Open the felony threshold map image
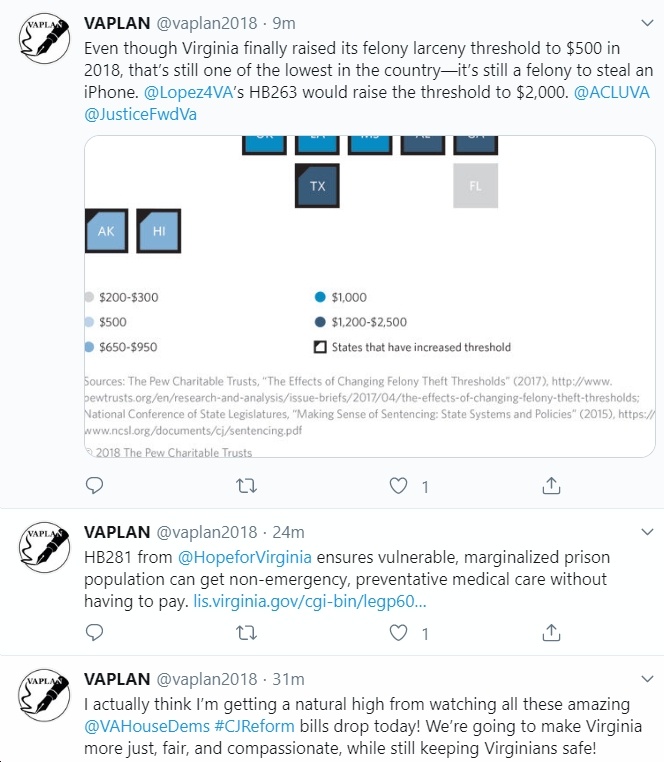This screenshot has height=762, width=664. tap(369, 296)
